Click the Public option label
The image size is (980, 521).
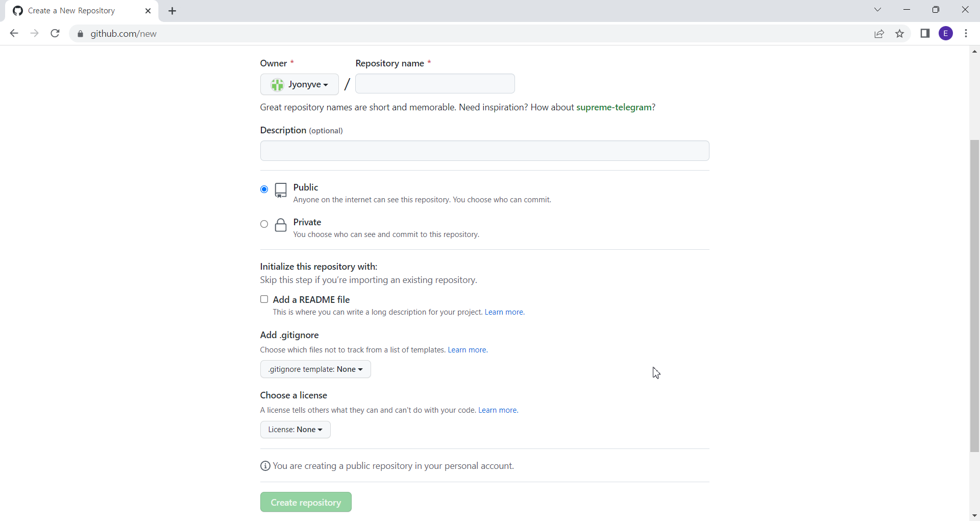(x=306, y=187)
